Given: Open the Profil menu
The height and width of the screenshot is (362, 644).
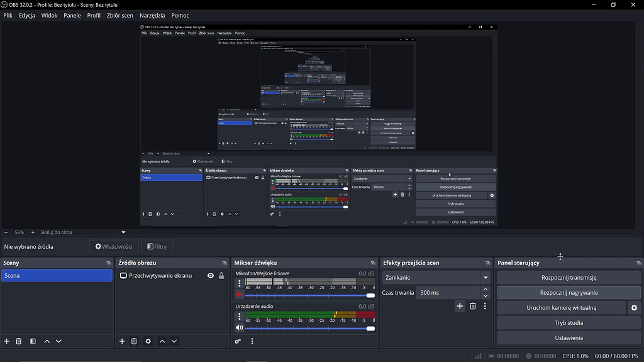Looking at the screenshot, I should 94,16.
